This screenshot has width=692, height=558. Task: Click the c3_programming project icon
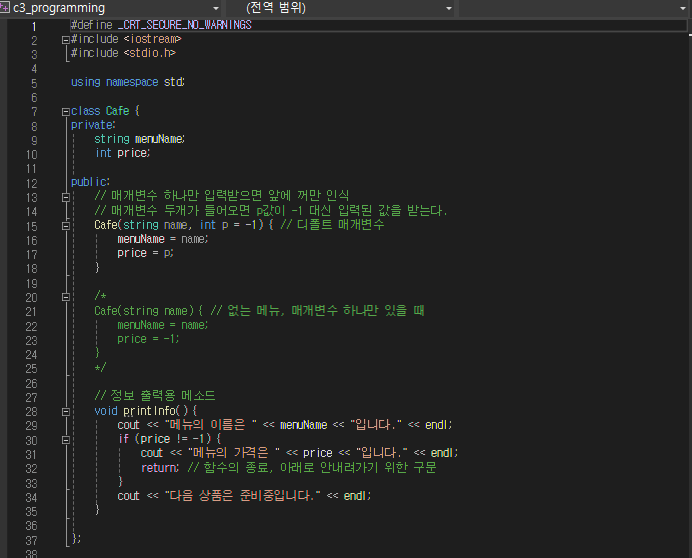[4, 8]
